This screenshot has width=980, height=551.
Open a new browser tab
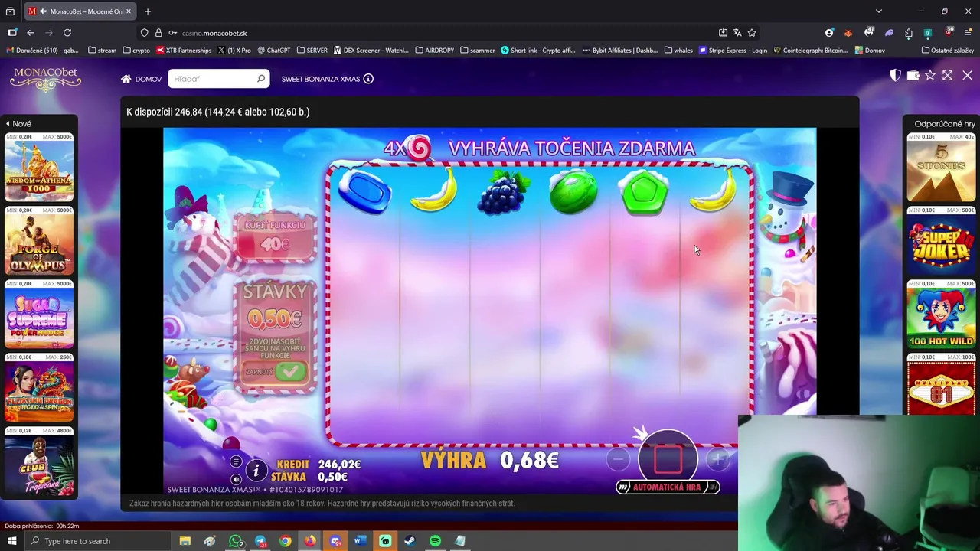coord(148,11)
